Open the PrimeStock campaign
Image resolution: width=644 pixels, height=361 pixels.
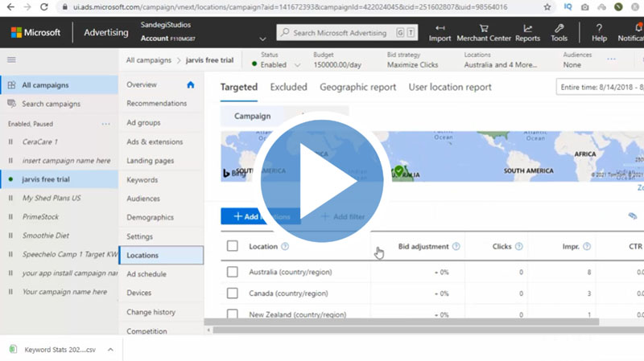point(40,216)
